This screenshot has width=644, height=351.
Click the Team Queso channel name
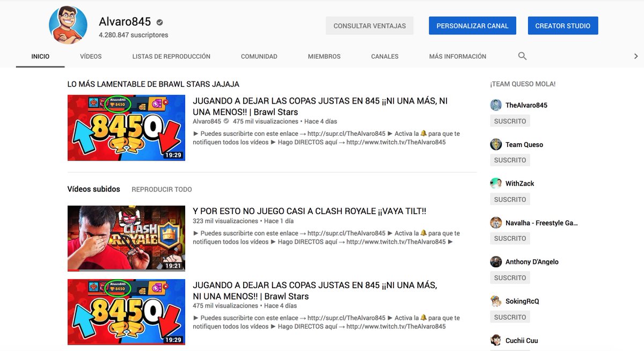524,144
